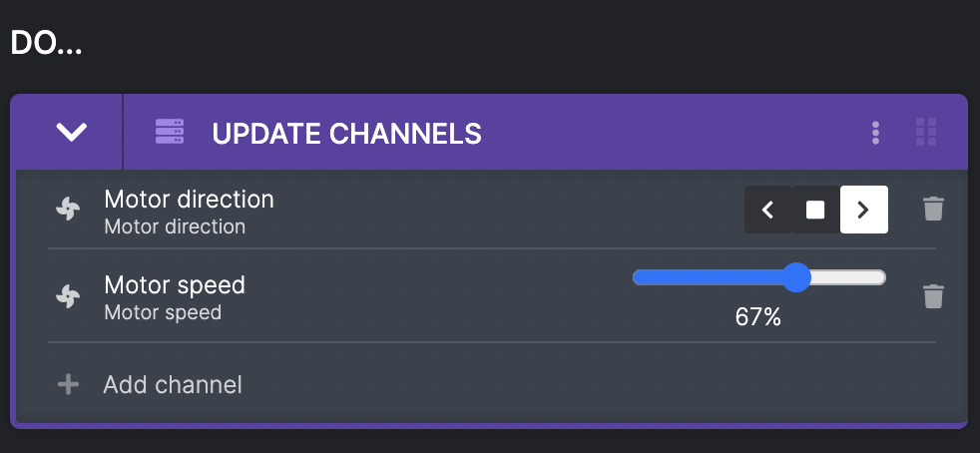
Task: Click the grid drag handle icon
Action: [926, 132]
